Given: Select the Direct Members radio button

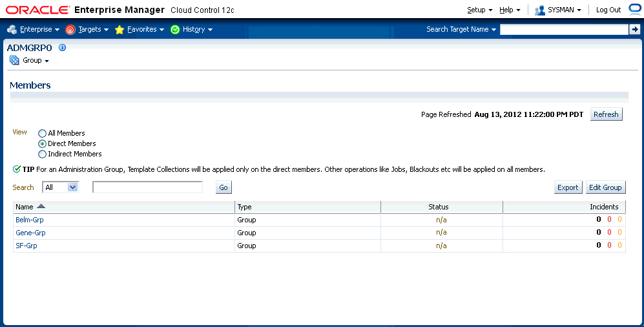Looking at the screenshot, I should coord(42,143).
